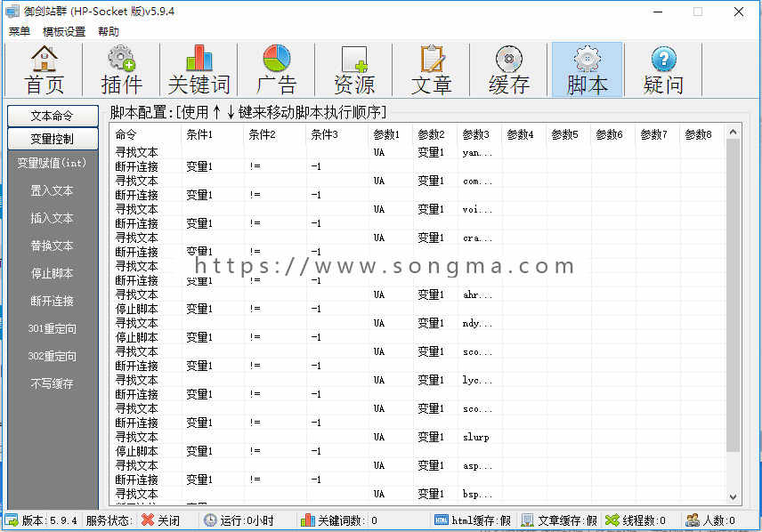Click the 条件2 column header
The height and width of the screenshot is (532, 762).
point(274,134)
